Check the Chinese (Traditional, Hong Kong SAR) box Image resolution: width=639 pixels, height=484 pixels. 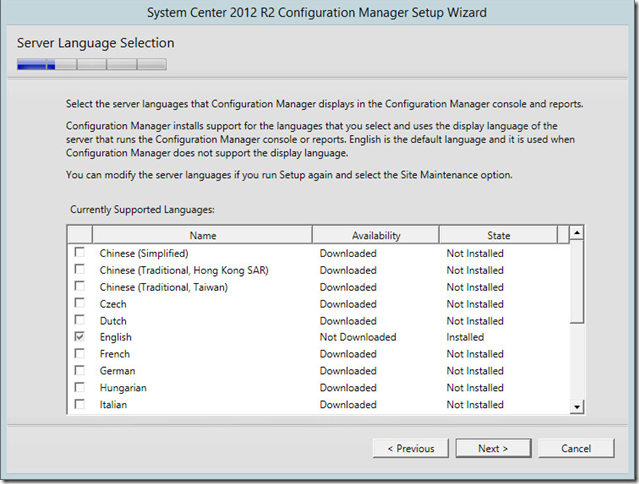pyautogui.click(x=79, y=270)
